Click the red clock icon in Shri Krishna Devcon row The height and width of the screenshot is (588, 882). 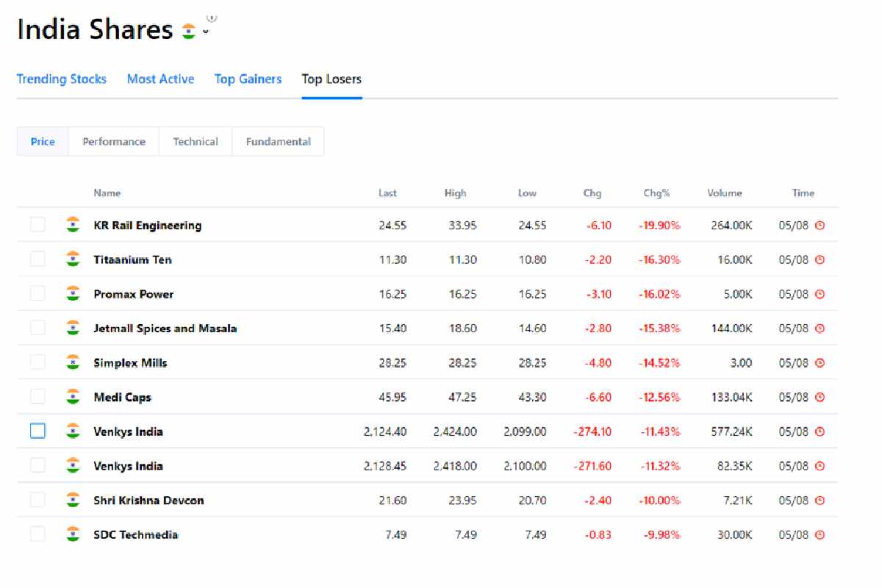(820, 500)
